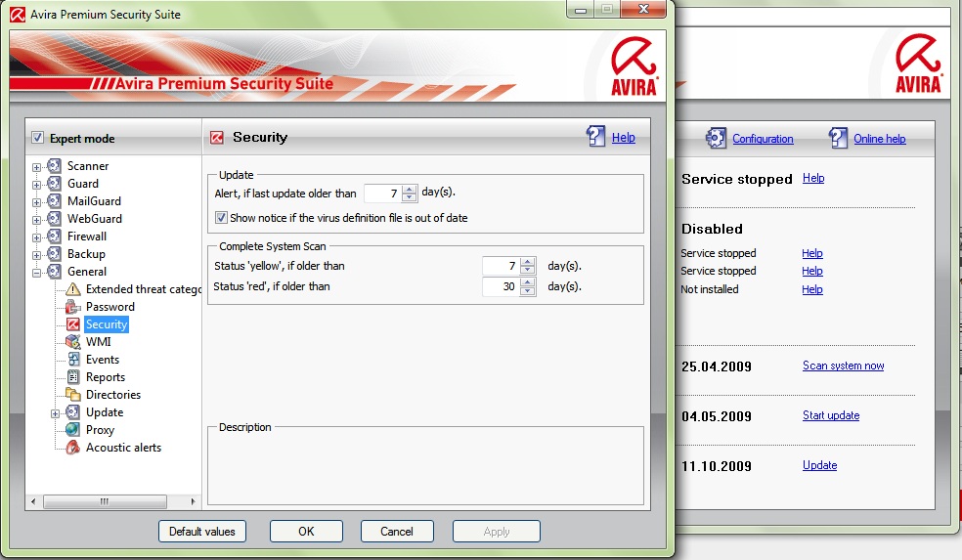Click the Avira umbrella icon in title bar
Screen dimensions: 962x560
coord(18,14)
